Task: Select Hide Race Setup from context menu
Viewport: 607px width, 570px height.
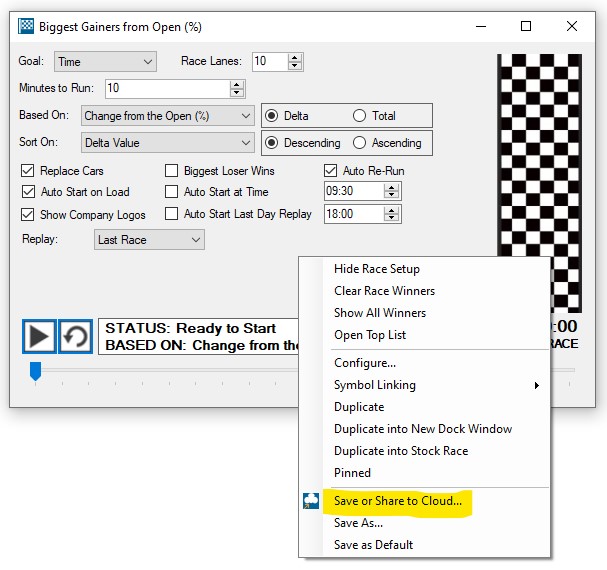Action: (x=377, y=269)
